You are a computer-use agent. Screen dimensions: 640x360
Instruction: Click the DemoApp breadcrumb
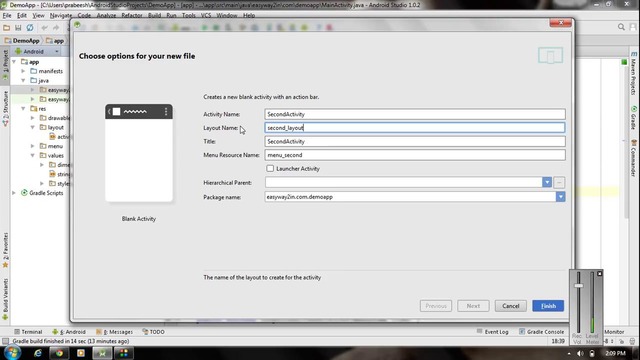pyautogui.click(x=22, y=41)
